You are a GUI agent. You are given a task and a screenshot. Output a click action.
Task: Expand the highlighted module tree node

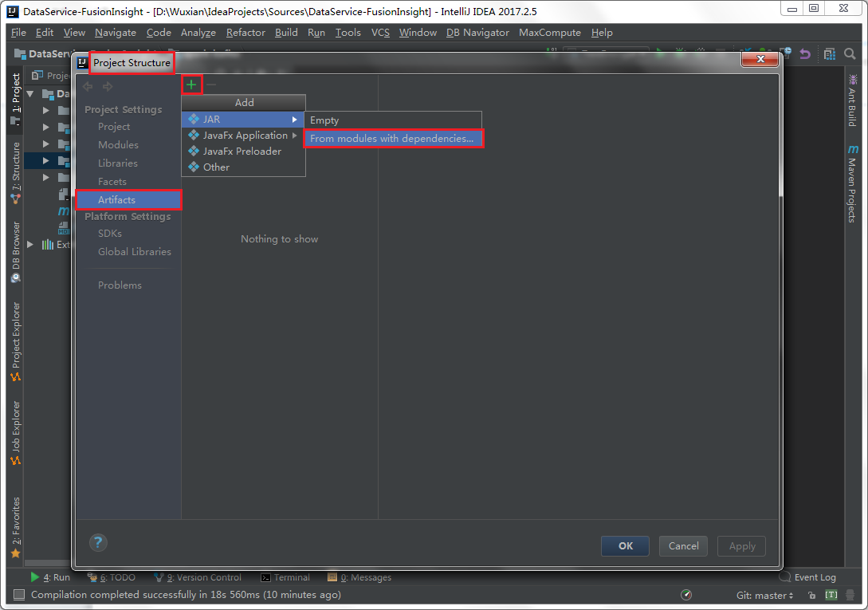46,161
